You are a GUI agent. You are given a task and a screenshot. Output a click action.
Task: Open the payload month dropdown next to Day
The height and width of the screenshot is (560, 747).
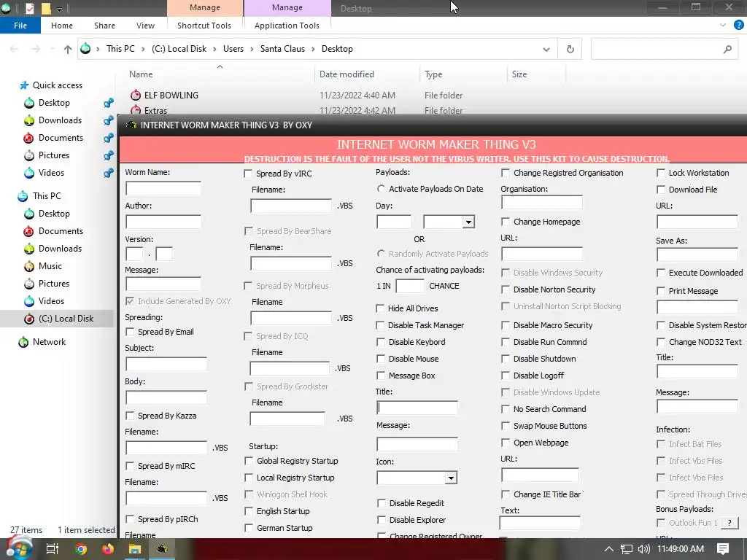point(468,222)
